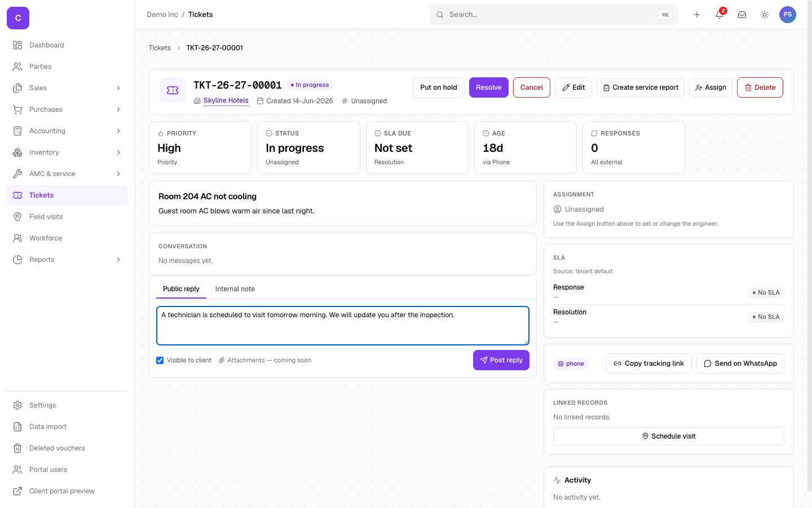
Task: Expand the Accounting submenu chevron
Action: pyautogui.click(x=118, y=131)
